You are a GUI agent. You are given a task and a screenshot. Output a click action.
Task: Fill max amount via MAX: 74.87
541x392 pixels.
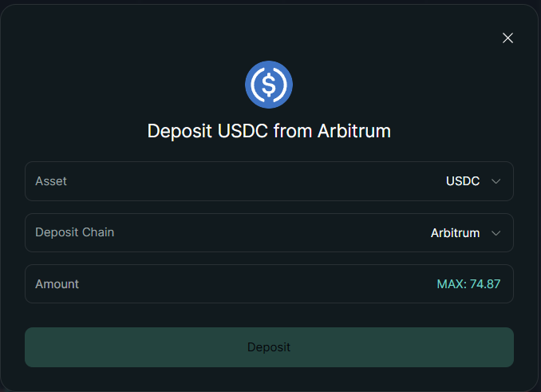(468, 284)
